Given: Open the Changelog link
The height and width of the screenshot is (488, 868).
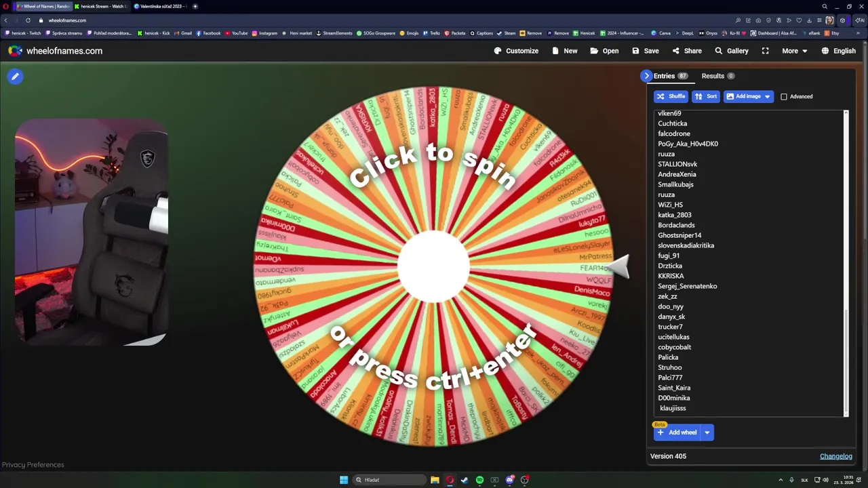Looking at the screenshot, I should (x=836, y=456).
